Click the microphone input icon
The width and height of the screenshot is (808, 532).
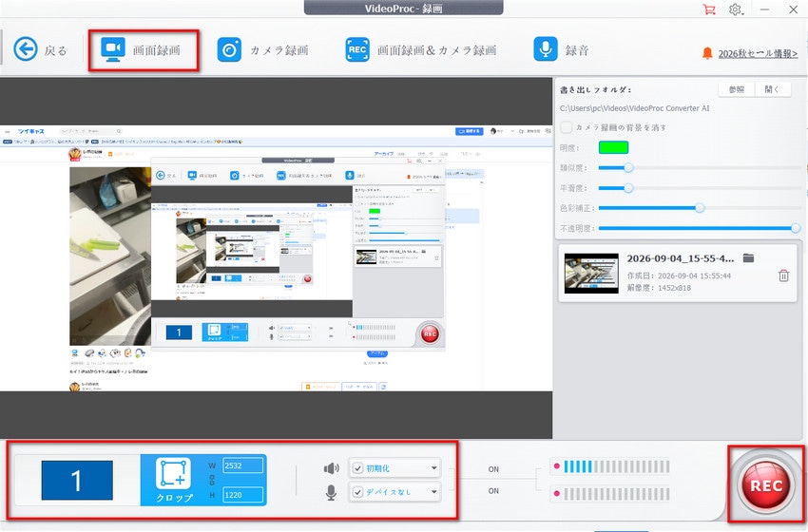coord(332,492)
